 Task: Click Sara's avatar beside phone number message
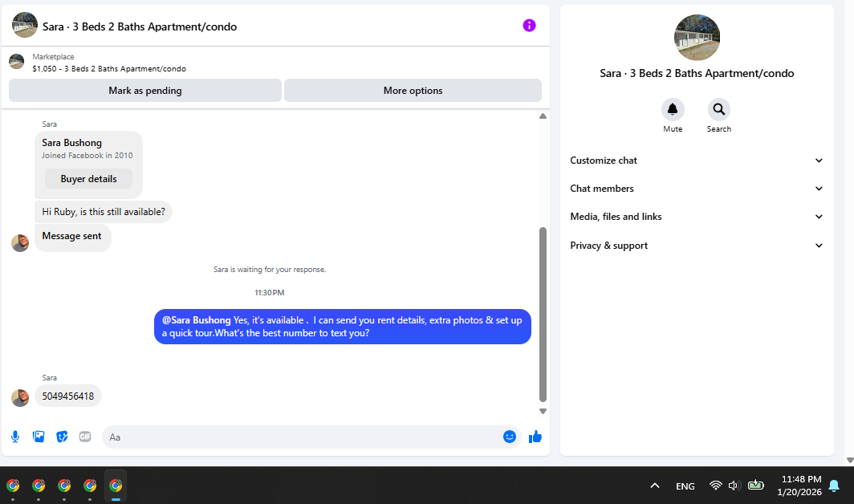click(20, 398)
